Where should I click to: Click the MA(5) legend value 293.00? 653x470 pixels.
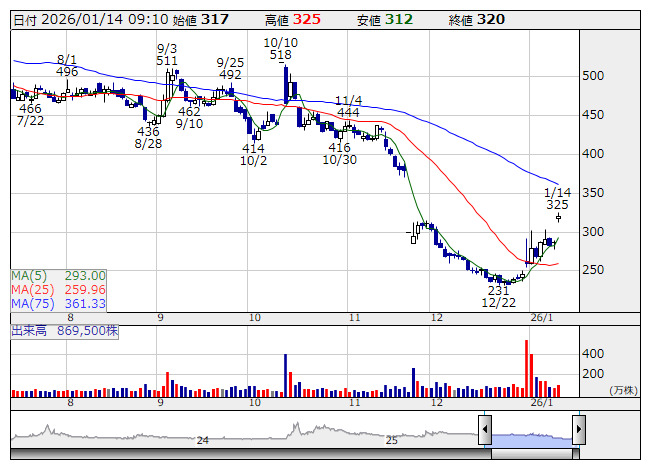(x=85, y=276)
